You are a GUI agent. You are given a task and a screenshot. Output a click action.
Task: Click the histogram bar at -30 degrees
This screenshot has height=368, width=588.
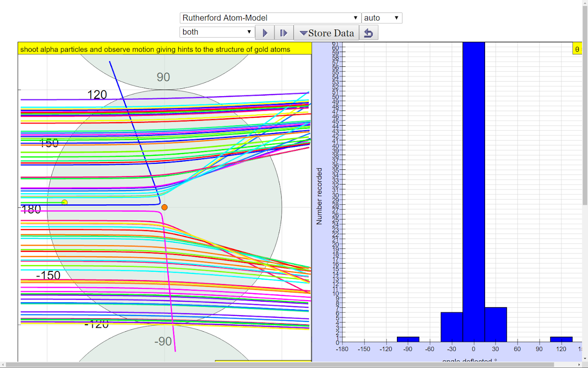point(452,327)
